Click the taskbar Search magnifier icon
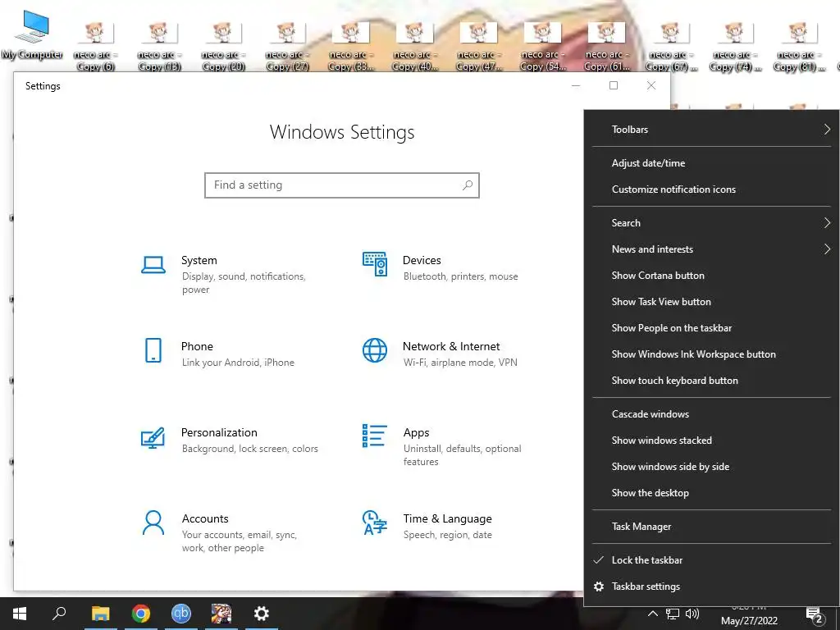This screenshot has width=840, height=630. 59,614
